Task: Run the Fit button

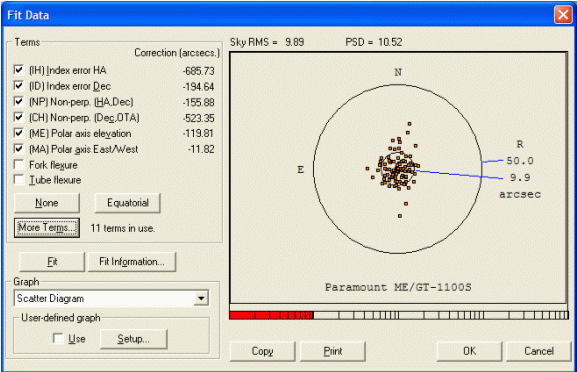Action: (x=52, y=262)
